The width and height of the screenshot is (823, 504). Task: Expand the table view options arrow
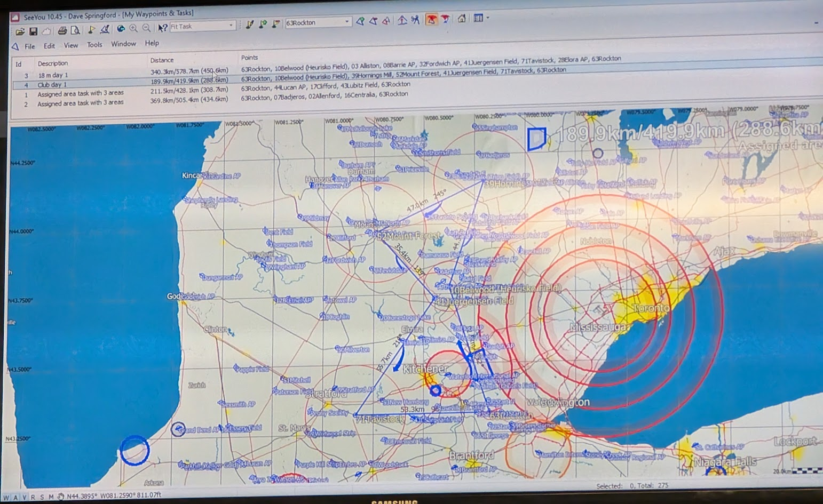[x=488, y=18]
